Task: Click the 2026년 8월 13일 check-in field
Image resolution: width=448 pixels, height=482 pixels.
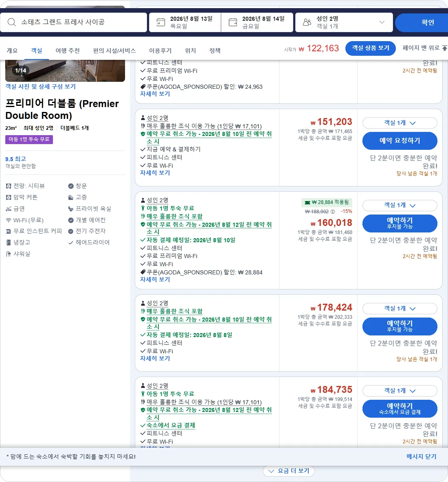Action: (x=185, y=22)
